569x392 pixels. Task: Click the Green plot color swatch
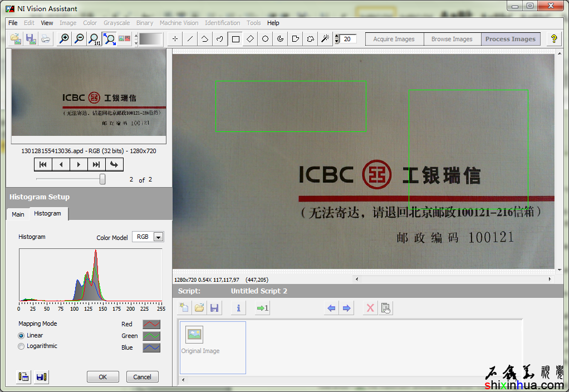pyautogui.click(x=151, y=336)
